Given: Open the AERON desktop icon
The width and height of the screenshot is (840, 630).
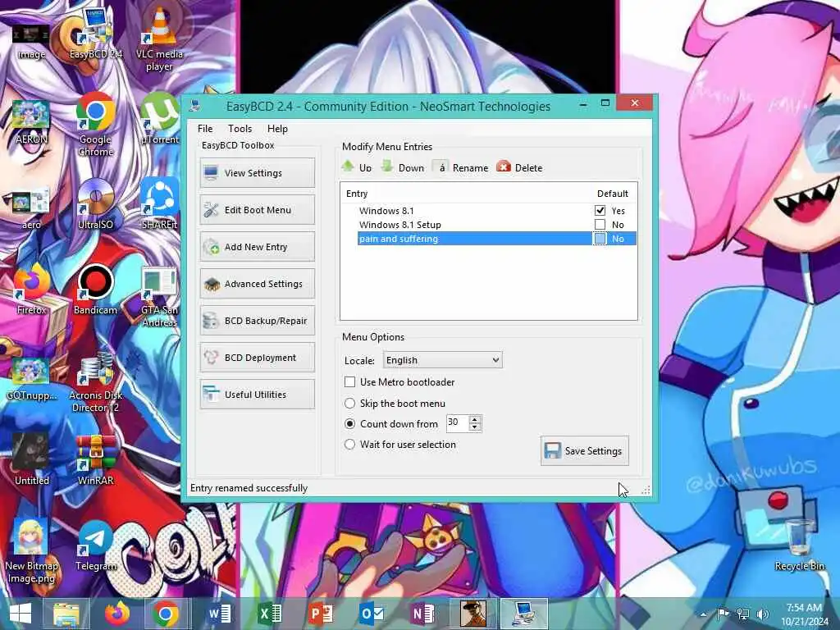Looking at the screenshot, I should pos(31,122).
